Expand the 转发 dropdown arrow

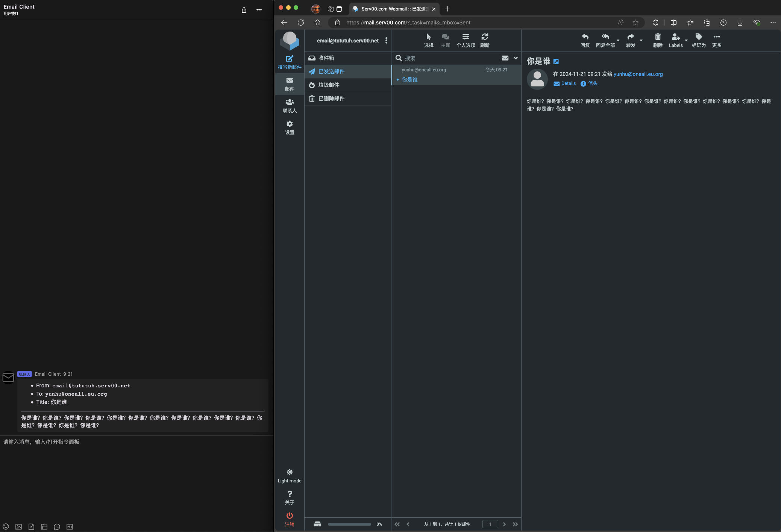coord(641,40)
